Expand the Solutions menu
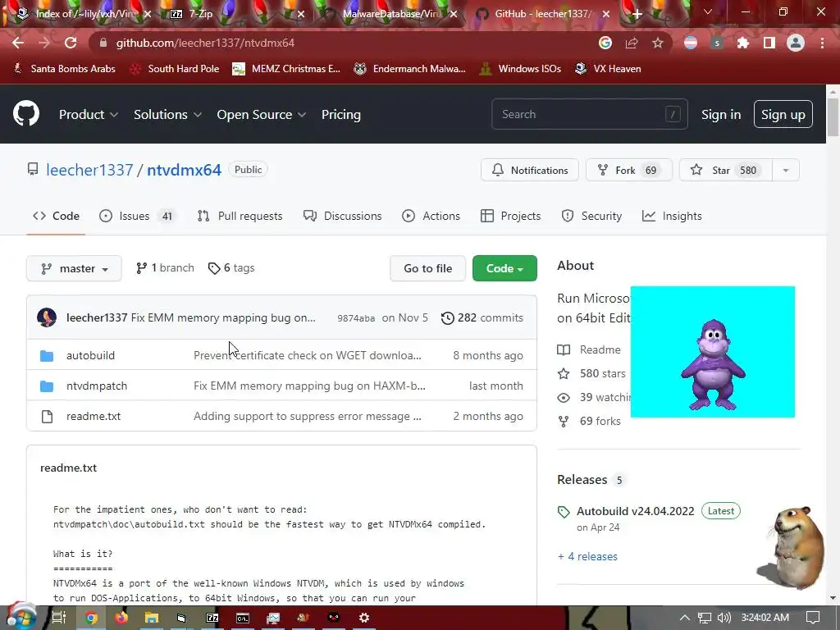This screenshot has width=840, height=630. click(x=167, y=114)
